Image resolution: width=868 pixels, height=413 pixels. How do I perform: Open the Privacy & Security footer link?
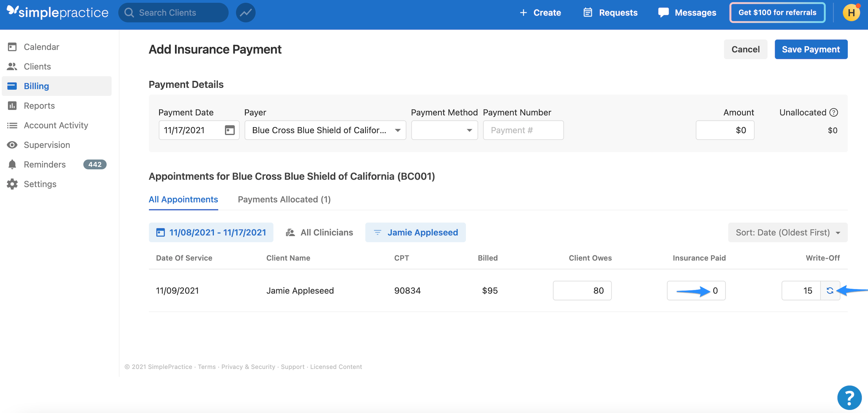(x=248, y=366)
